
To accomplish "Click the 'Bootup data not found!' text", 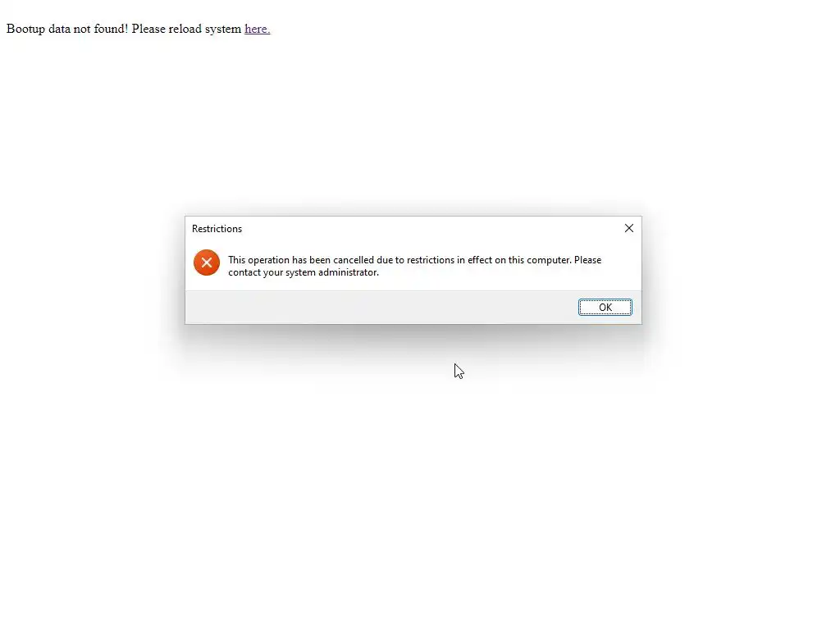I will pos(67,29).
